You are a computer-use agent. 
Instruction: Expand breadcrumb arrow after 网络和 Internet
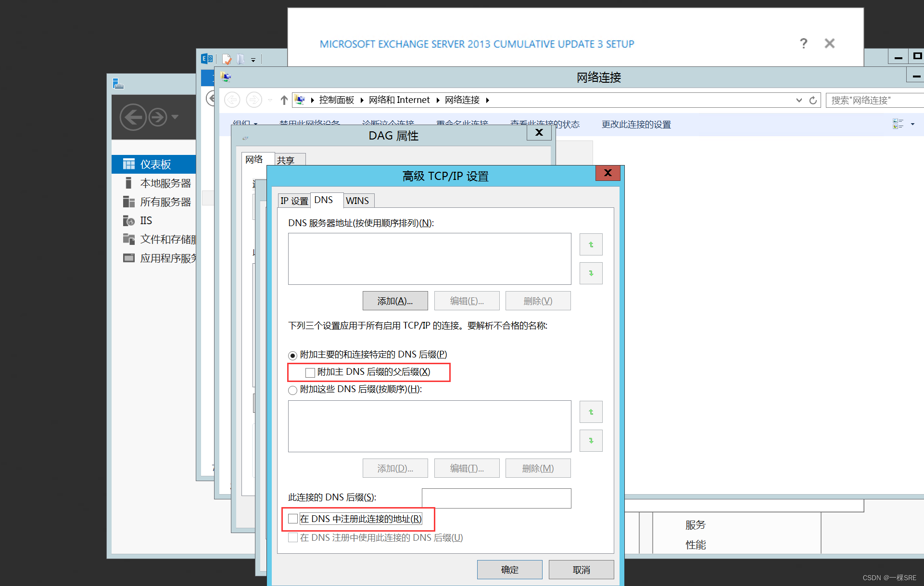[x=438, y=100]
